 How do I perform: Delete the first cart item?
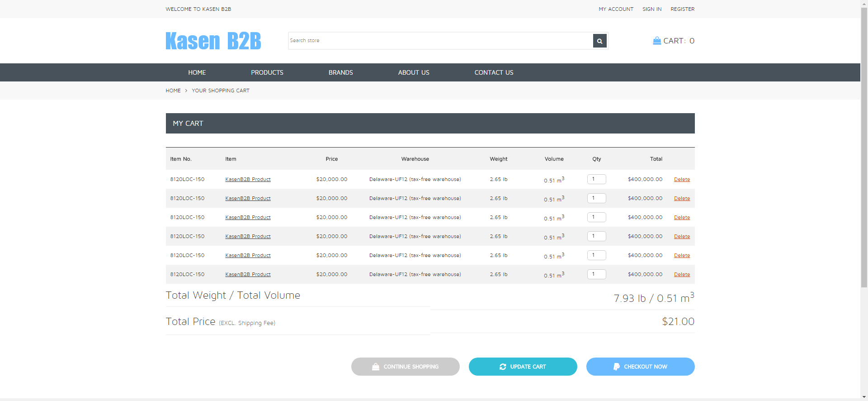click(682, 180)
